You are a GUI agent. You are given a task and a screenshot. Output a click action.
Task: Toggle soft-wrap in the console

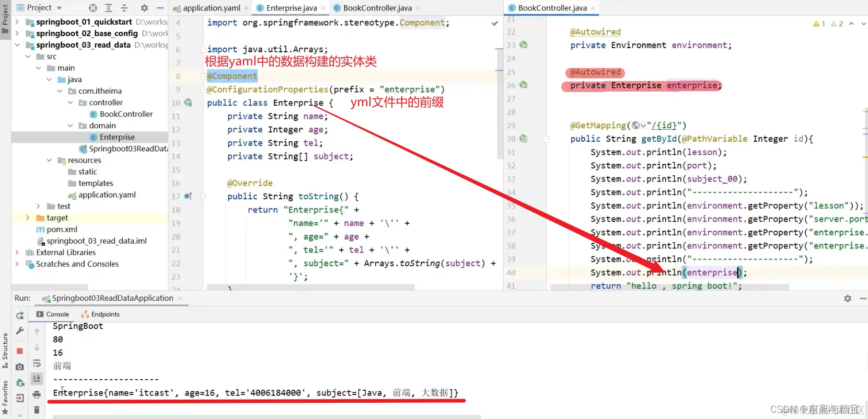37,363
